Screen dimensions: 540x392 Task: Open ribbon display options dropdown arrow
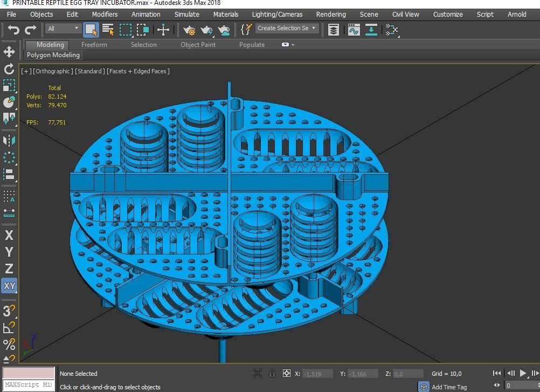[293, 45]
